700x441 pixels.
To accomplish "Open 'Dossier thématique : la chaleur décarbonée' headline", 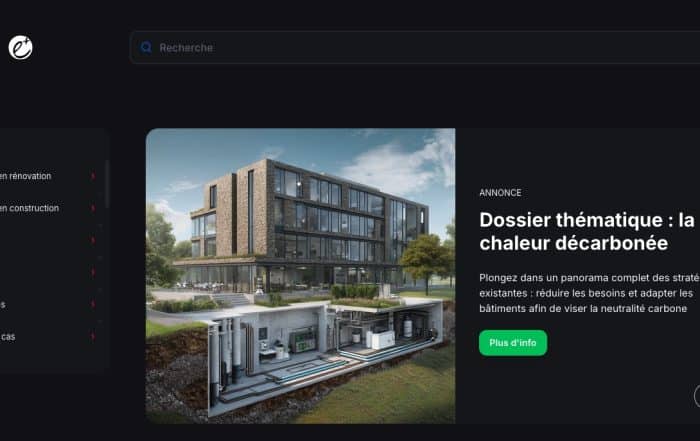I will pos(587,231).
